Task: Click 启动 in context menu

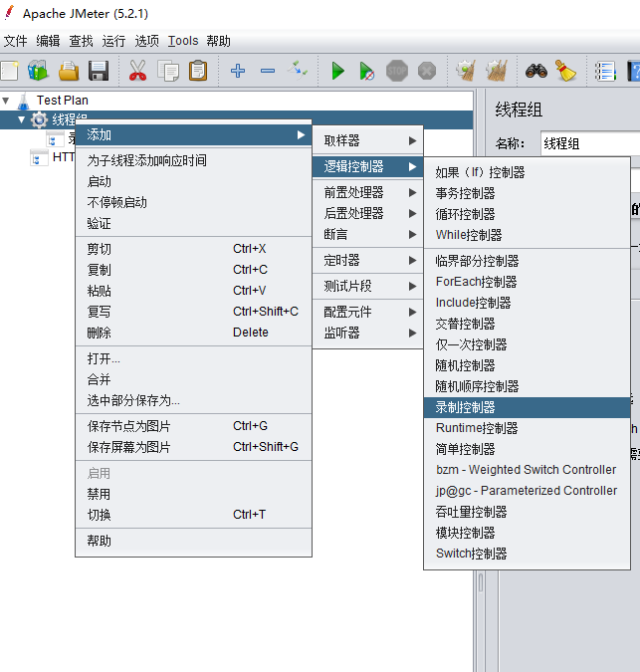Action: (193, 182)
